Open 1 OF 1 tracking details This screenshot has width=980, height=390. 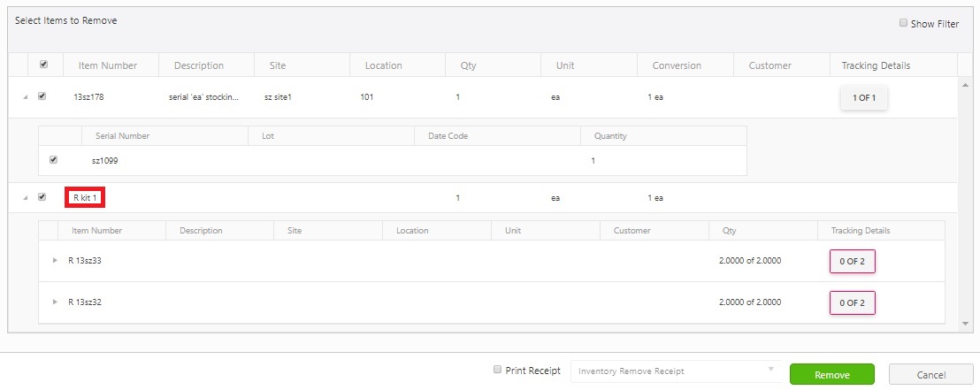[863, 97]
